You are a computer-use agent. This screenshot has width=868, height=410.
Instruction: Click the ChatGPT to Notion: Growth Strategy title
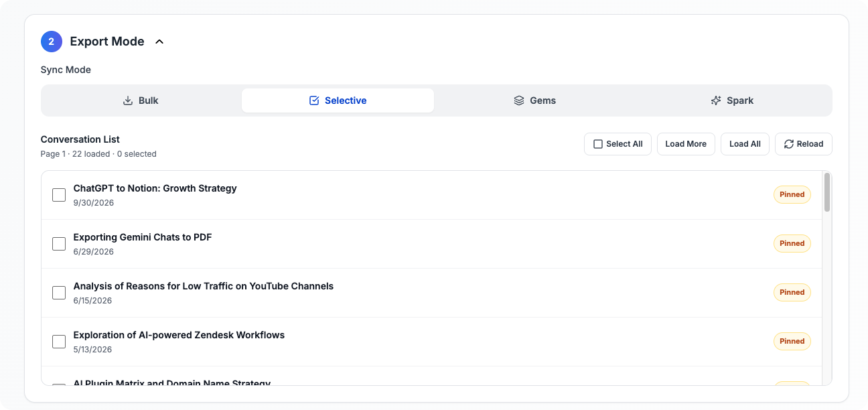click(x=155, y=188)
